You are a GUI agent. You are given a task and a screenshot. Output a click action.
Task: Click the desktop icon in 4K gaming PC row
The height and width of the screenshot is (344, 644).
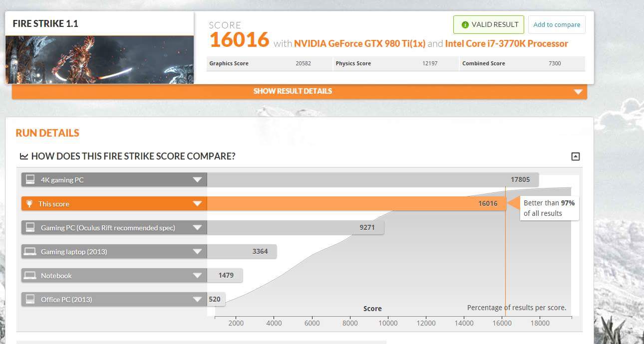pos(30,179)
